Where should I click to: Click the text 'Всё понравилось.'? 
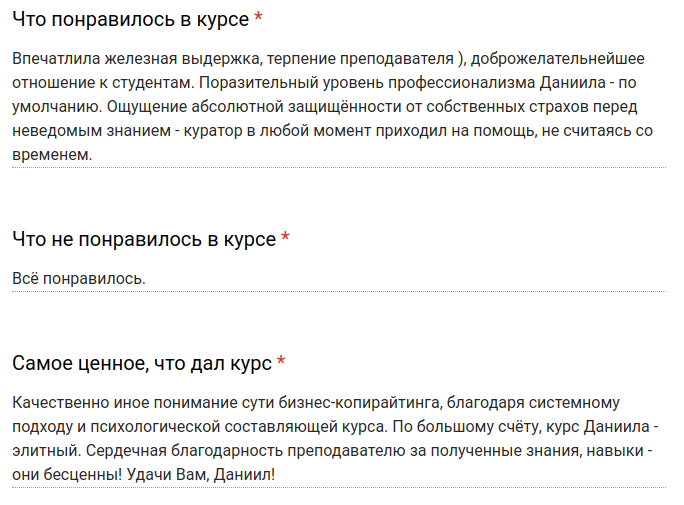tap(79, 279)
